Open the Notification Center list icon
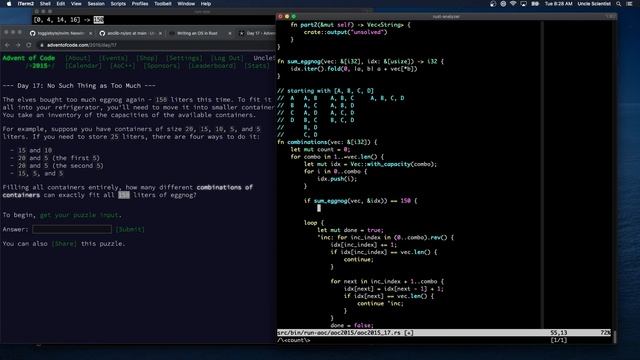Viewport: 640px width, 360px height. click(x=629, y=4)
